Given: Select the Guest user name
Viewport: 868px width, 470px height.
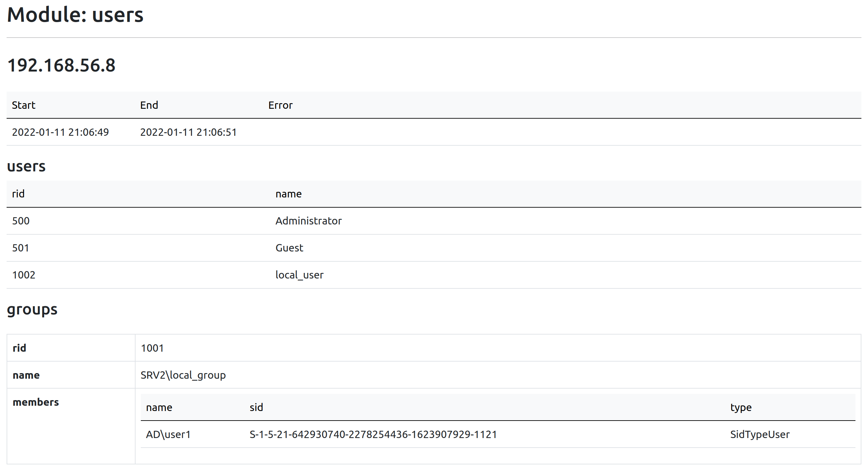Looking at the screenshot, I should coord(289,248).
